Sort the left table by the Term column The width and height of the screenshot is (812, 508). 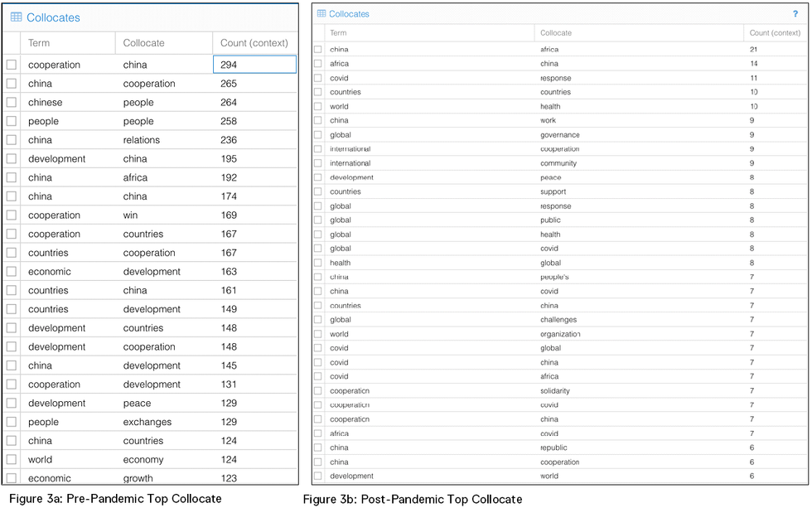pos(39,42)
